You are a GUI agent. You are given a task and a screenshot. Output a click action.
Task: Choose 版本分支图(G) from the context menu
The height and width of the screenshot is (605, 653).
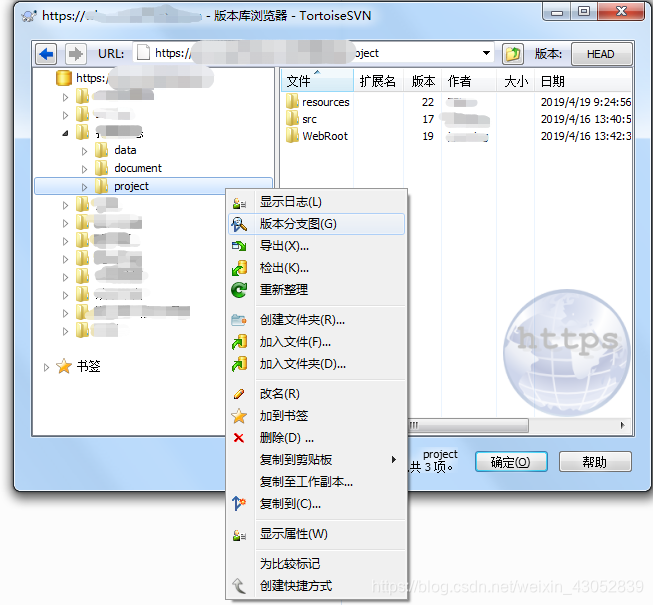[x=317, y=224]
